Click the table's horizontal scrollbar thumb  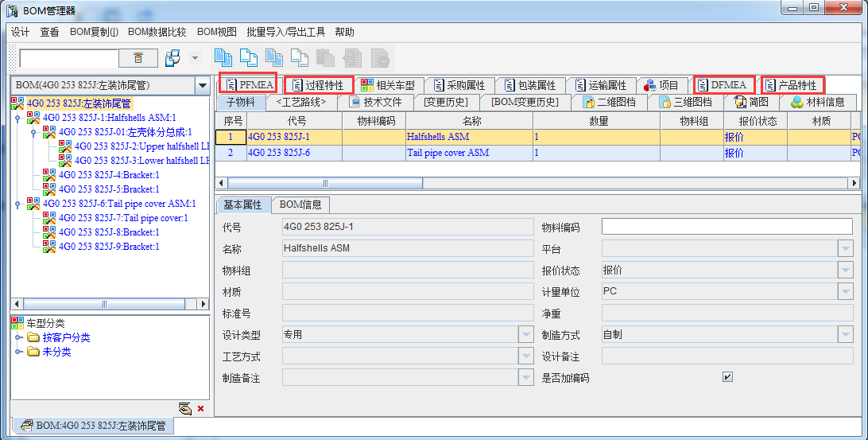(325, 184)
